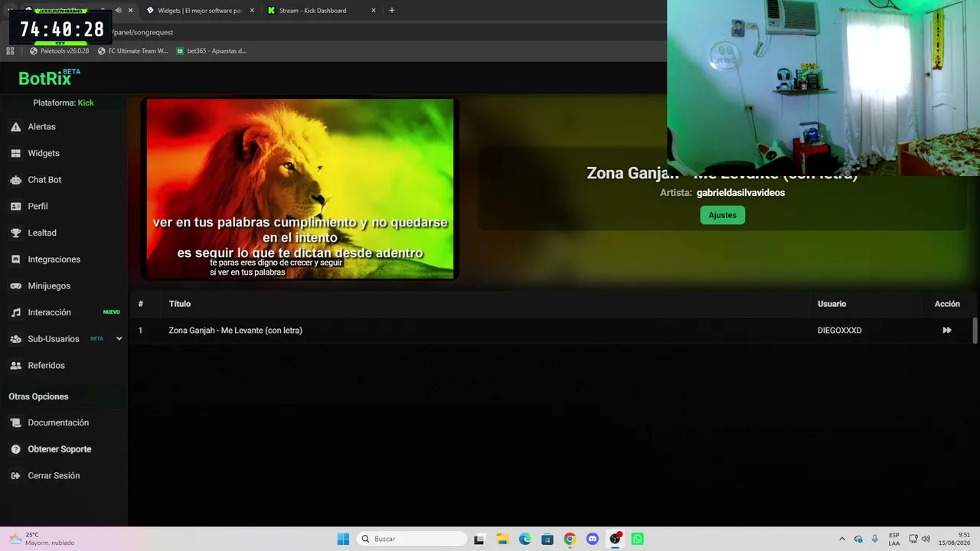Mute the first browser tab audio icon
Image resolution: width=980 pixels, height=551 pixels.
118,11
